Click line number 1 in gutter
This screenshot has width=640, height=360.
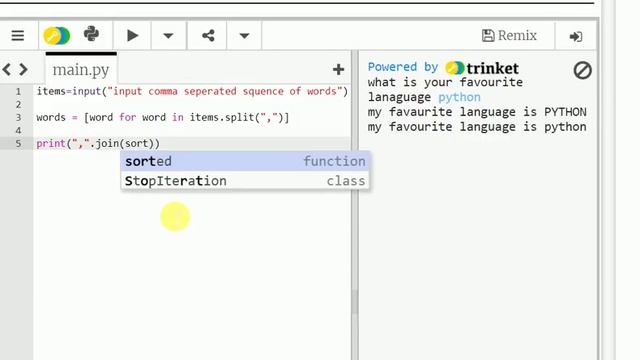(x=18, y=91)
